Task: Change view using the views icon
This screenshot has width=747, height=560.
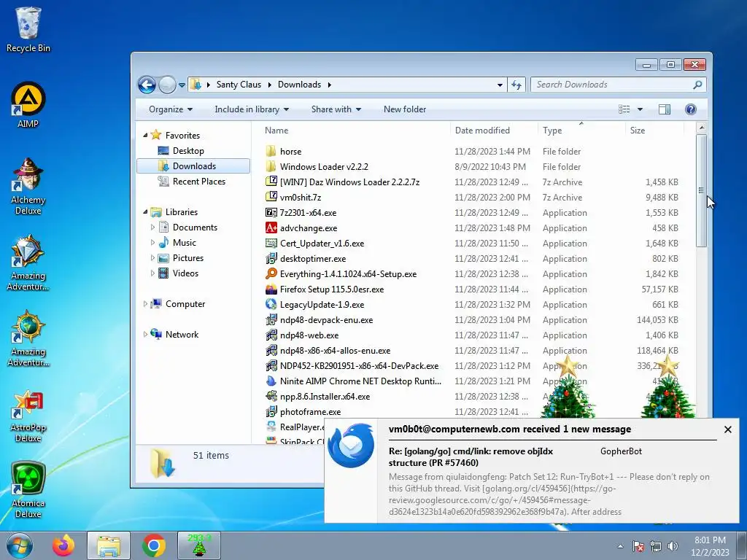Action: pyautogui.click(x=624, y=109)
